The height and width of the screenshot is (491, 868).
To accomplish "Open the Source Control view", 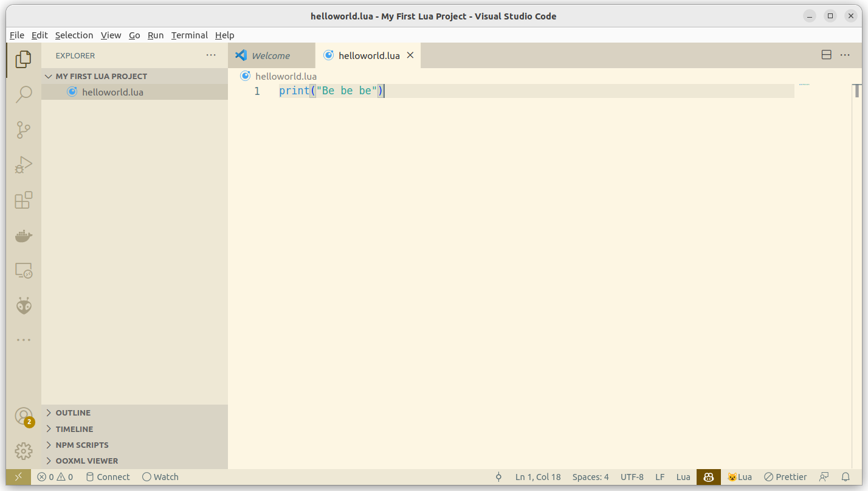I will click(x=24, y=130).
